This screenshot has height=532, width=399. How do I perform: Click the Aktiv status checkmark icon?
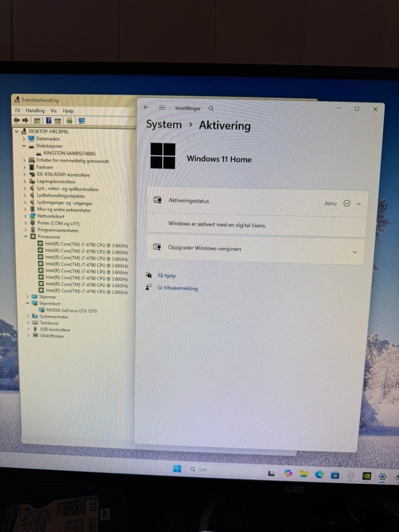coord(347,203)
